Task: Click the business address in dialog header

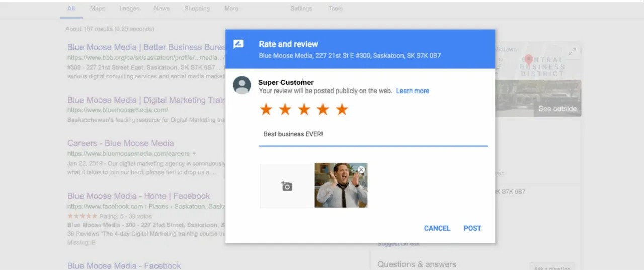Action: point(350,56)
